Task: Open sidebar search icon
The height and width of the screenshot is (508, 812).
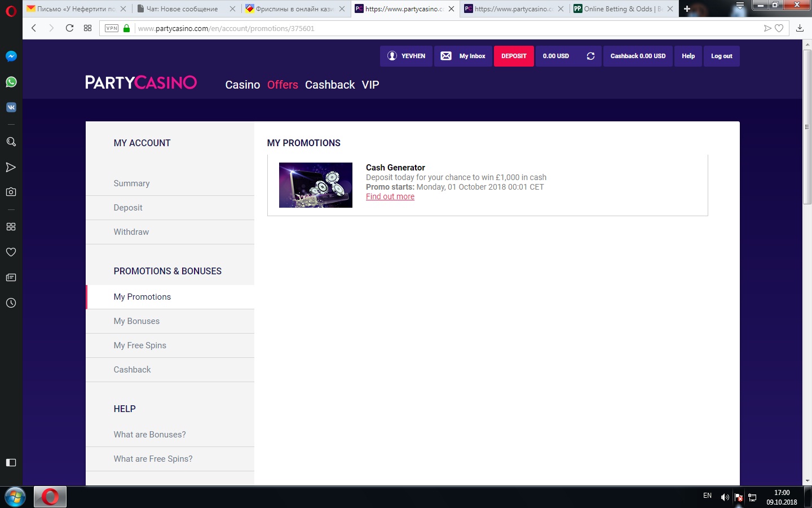Action: [x=11, y=142]
